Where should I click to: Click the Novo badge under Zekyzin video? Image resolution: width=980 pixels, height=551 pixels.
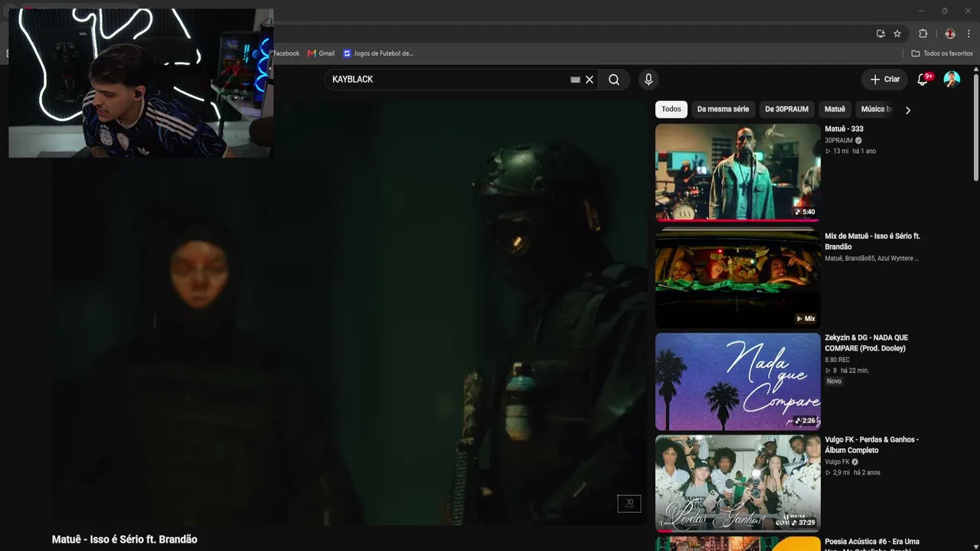834,381
